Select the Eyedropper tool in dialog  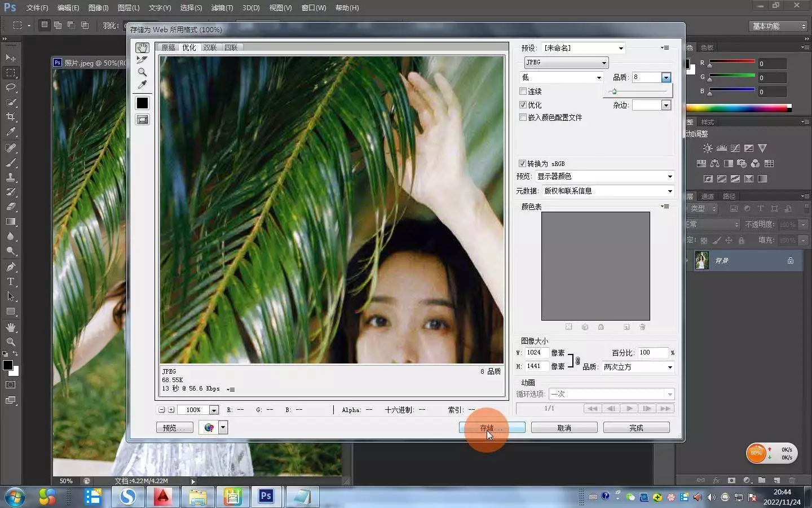[x=142, y=85]
